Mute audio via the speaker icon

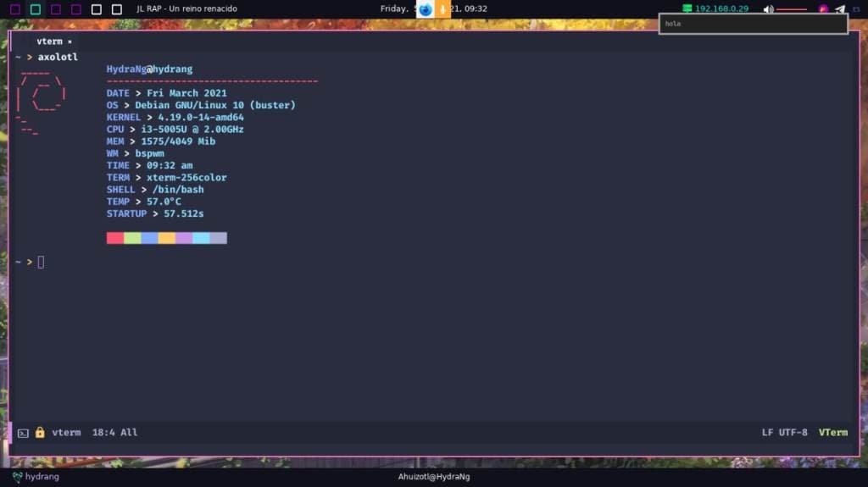tap(768, 9)
